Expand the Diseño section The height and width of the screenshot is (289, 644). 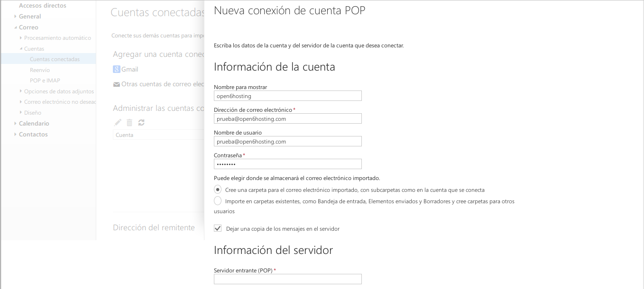click(21, 113)
